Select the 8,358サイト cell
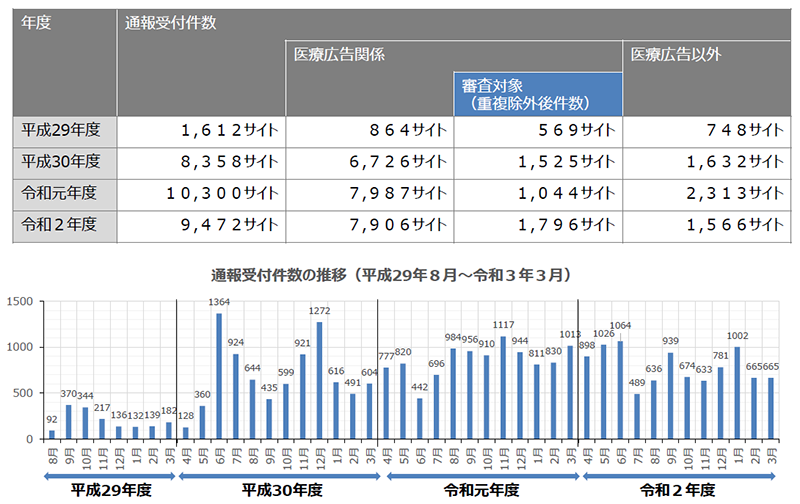This screenshot has width=800, height=504. (x=202, y=160)
